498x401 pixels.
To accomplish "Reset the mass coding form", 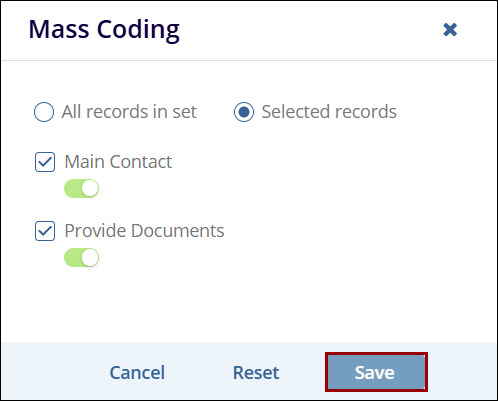I will pyautogui.click(x=256, y=372).
